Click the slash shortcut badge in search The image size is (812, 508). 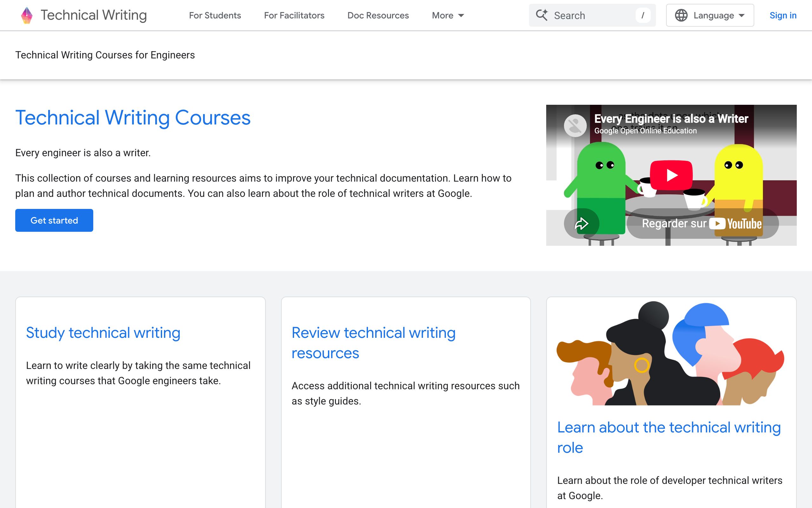(x=643, y=16)
